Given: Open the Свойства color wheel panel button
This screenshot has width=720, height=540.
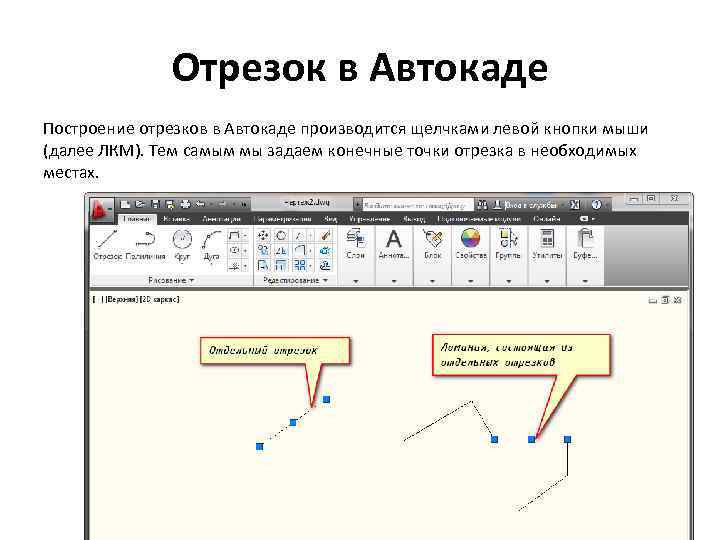Looking at the screenshot, I should (471, 244).
